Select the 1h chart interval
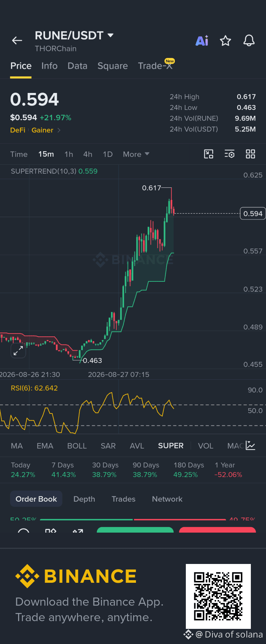Screen dimensions: 266x644 coord(69,154)
